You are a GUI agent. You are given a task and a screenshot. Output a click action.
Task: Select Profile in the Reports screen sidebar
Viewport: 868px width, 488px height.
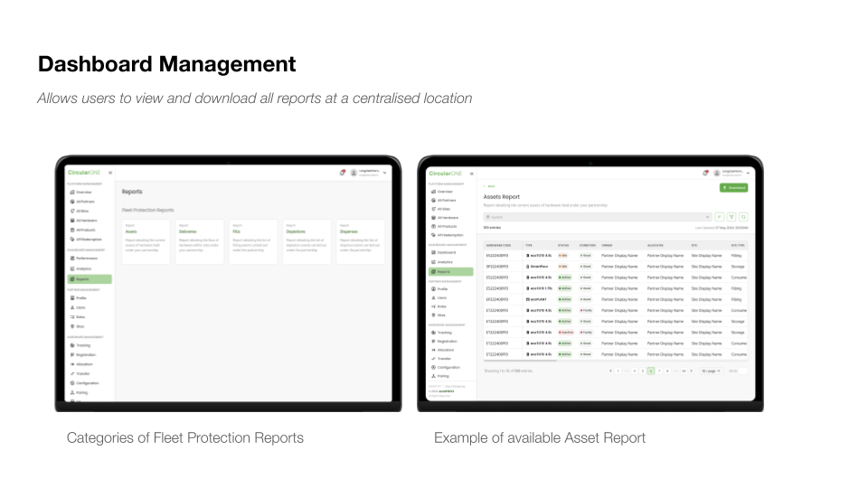[79, 297]
